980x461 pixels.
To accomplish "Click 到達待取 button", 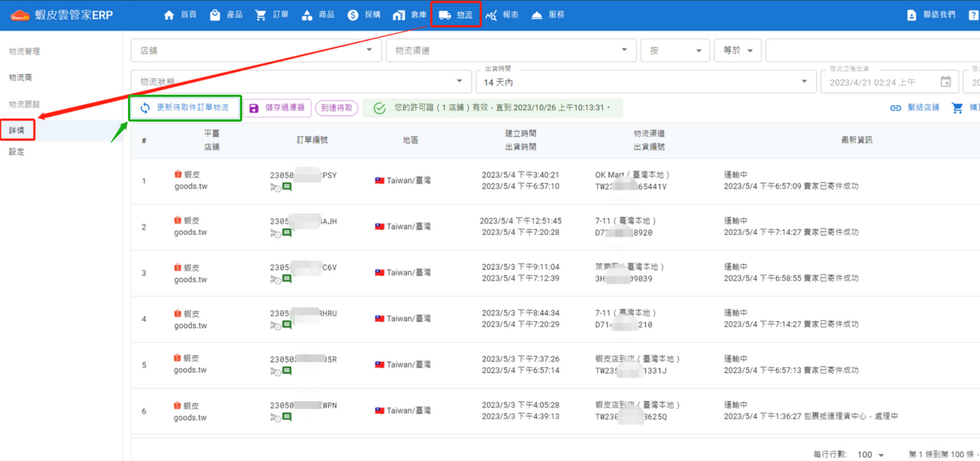I will click(336, 108).
